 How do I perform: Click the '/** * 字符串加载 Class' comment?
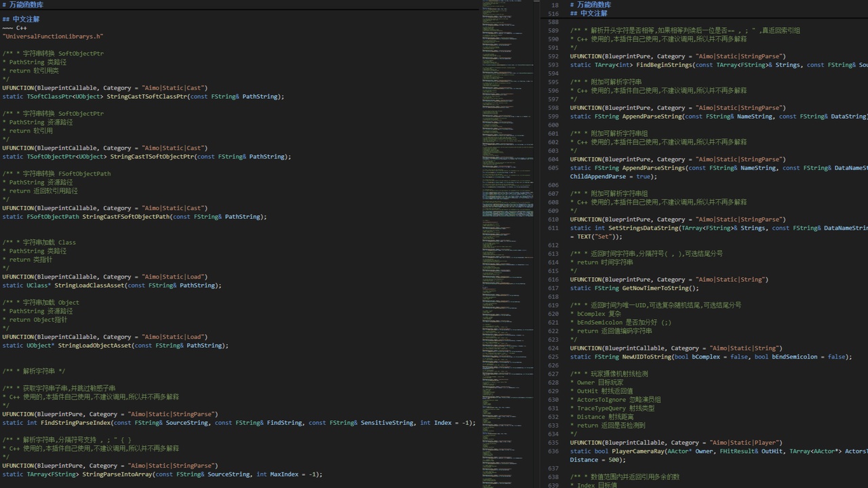[x=39, y=243]
